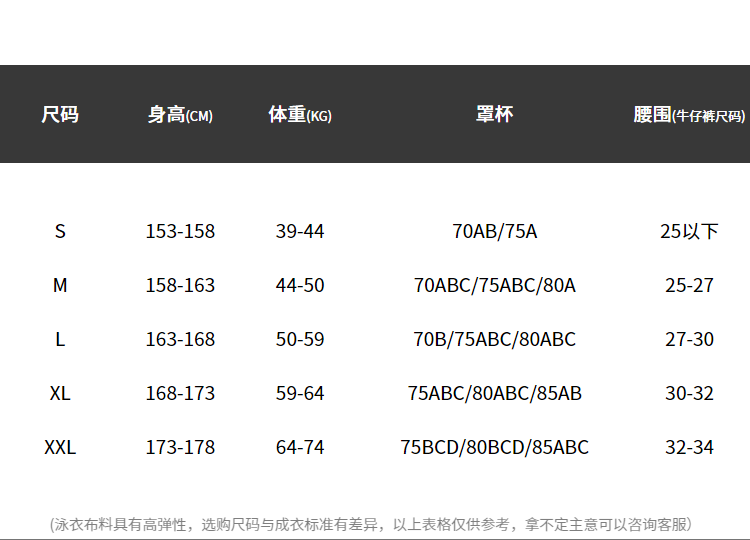
Task: Click waist value 30-32
Action: [x=689, y=394]
